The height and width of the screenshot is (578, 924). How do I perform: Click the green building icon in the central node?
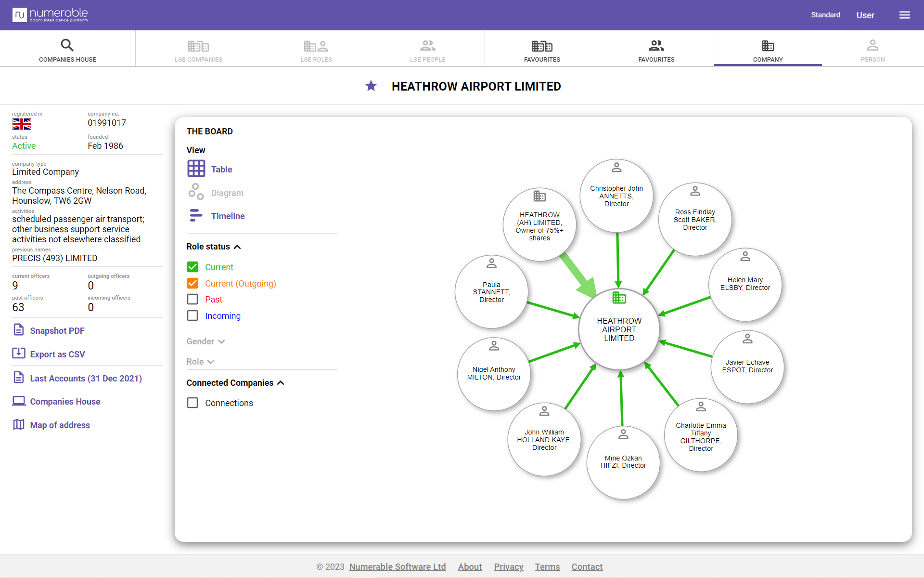click(619, 298)
